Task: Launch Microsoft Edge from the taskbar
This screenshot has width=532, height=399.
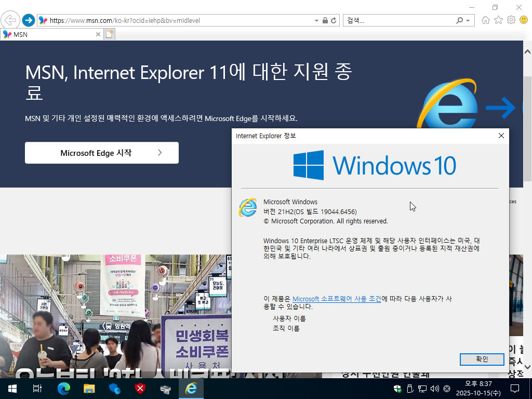Action: point(63,389)
